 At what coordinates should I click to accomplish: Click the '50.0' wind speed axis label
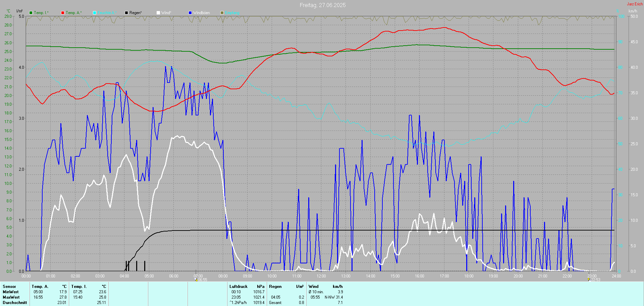point(634,16)
